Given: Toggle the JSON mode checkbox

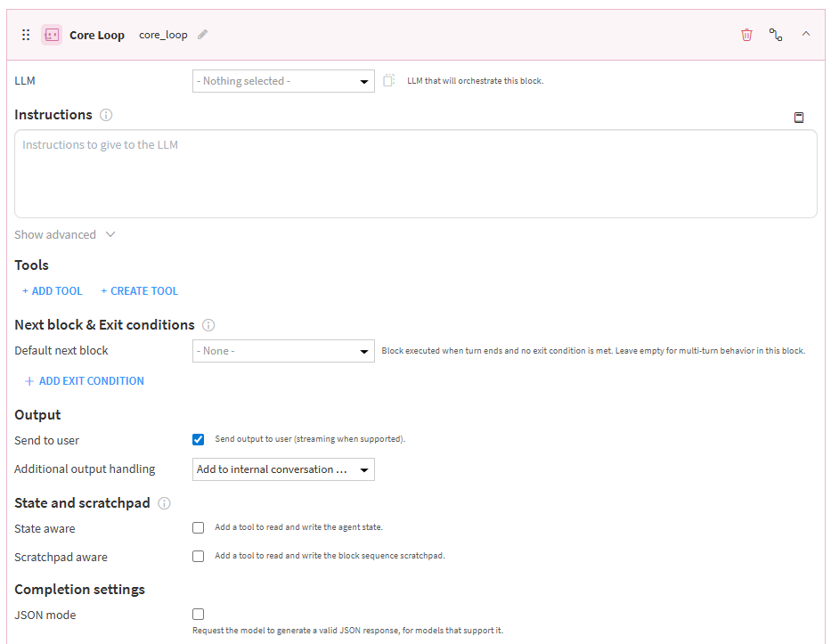Looking at the screenshot, I should click(x=199, y=614).
